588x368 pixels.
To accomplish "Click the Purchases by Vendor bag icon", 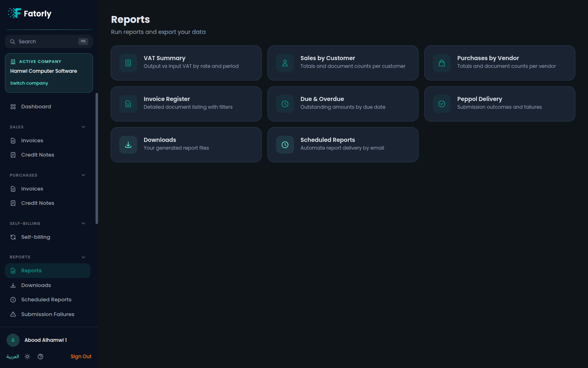I will pos(442,63).
